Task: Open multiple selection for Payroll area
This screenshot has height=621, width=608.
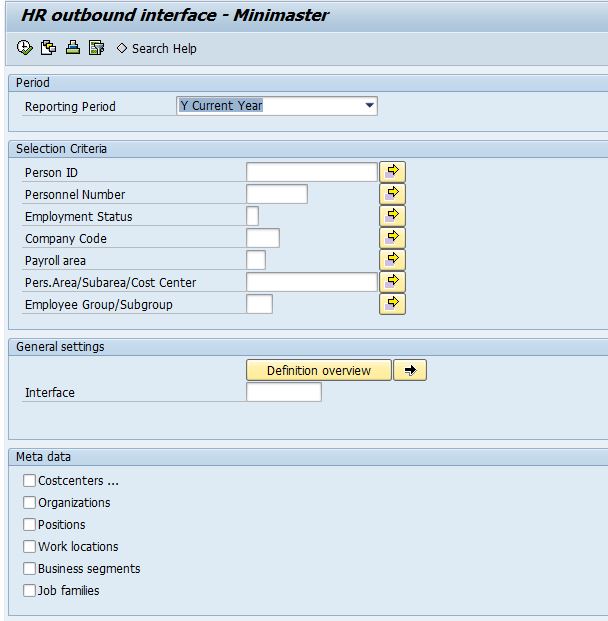Action: point(392,260)
